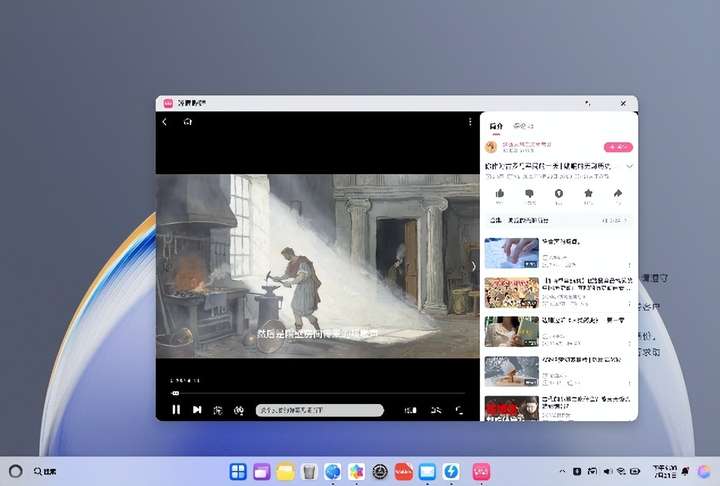Viewport: 720px width, 486px height.
Task: Skip to the next video
Action: (197, 410)
